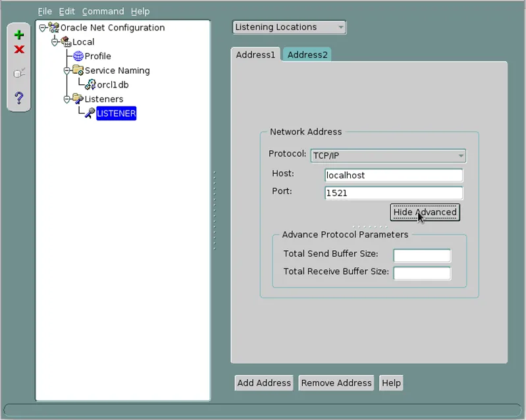Click the red X delete icon

pyautogui.click(x=19, y=49)
